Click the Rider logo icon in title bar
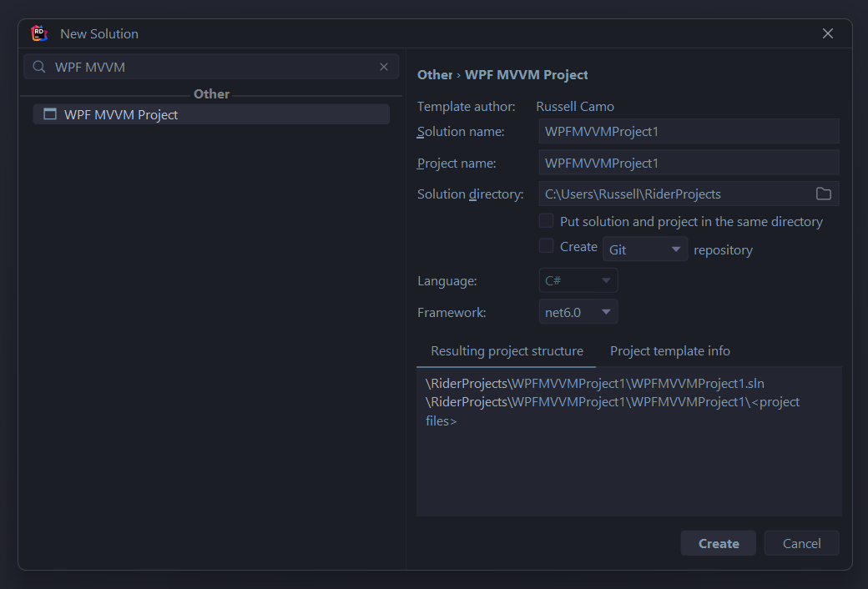Image resolution: width=868 pixels, height=589 pixels. (x=38, y=33)
